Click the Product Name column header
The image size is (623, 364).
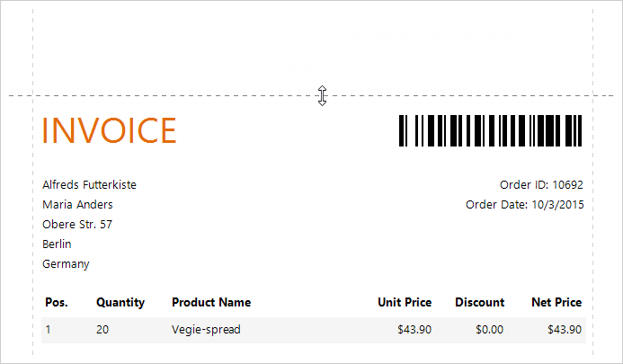tap(211, 303)
